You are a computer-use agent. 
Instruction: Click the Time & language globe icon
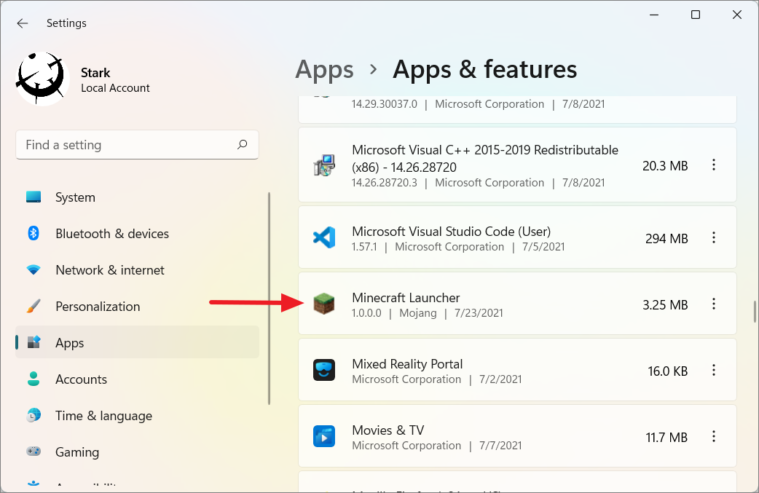point(33,415)
